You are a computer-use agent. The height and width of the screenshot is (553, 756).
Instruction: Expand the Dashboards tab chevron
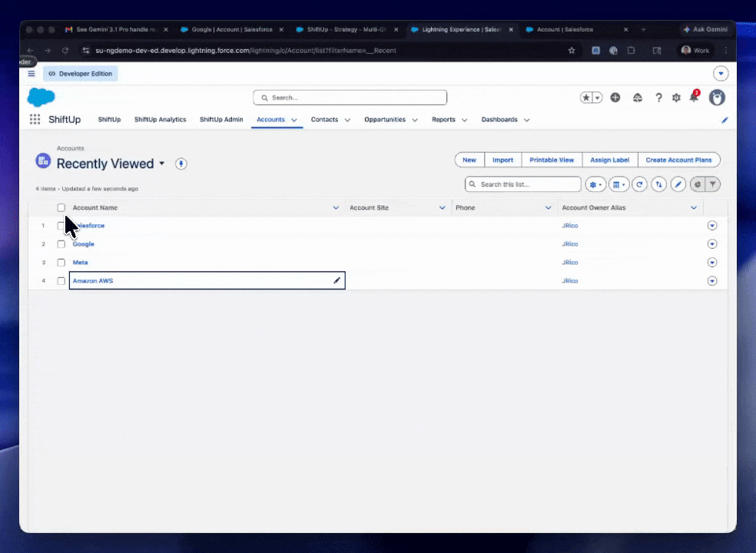[x=526, y=120]
